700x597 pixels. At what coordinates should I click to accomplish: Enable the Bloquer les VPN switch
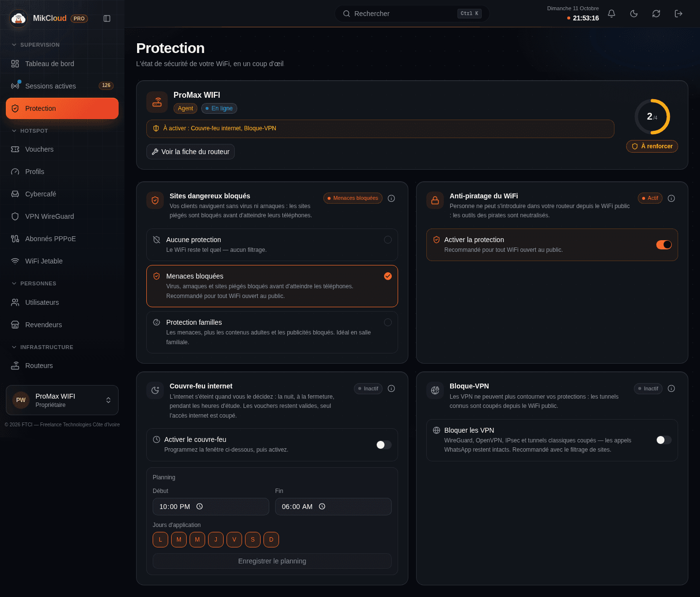pyautogui.click(x=664, y=440)
